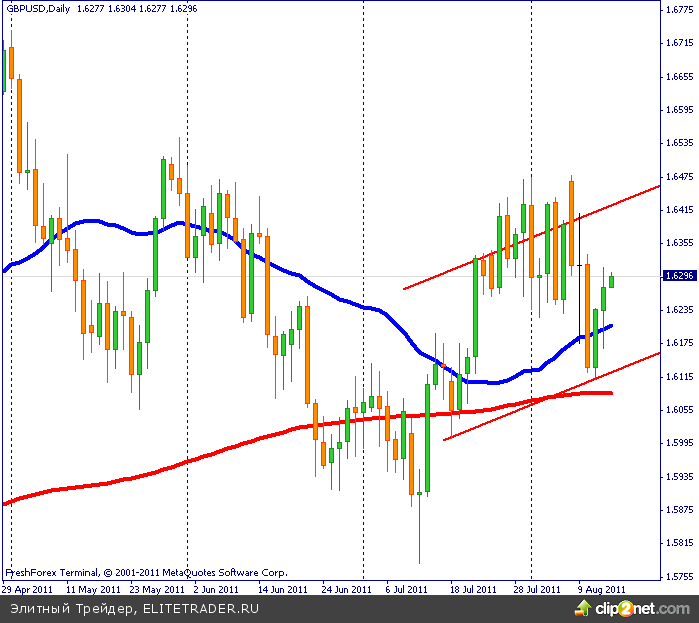This screenshot has width=699, height=623.
Task: Click the 1.6055 price scale label
Action: (x=679, y=409)
